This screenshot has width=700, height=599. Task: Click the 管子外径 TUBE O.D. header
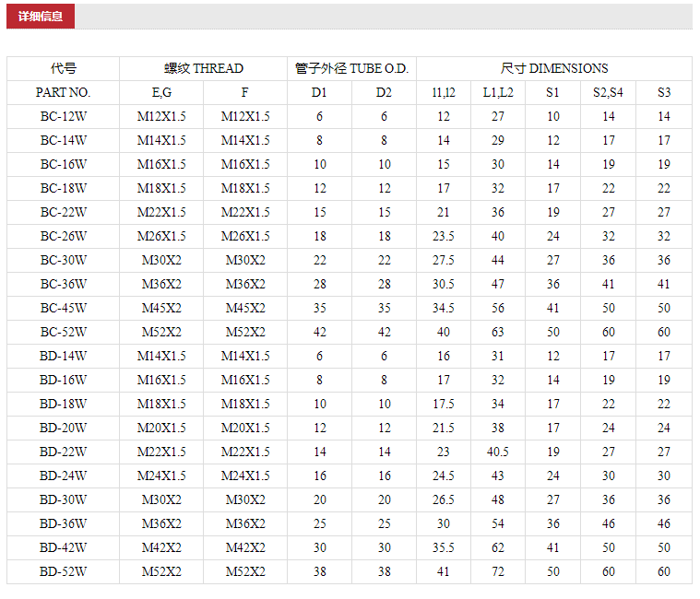[351, 68]
